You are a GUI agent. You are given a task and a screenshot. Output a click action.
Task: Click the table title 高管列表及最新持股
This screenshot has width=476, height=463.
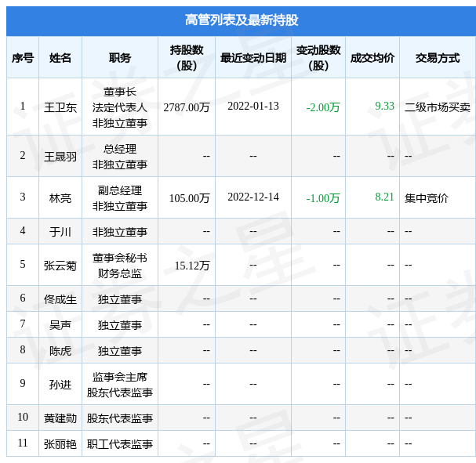242,20
